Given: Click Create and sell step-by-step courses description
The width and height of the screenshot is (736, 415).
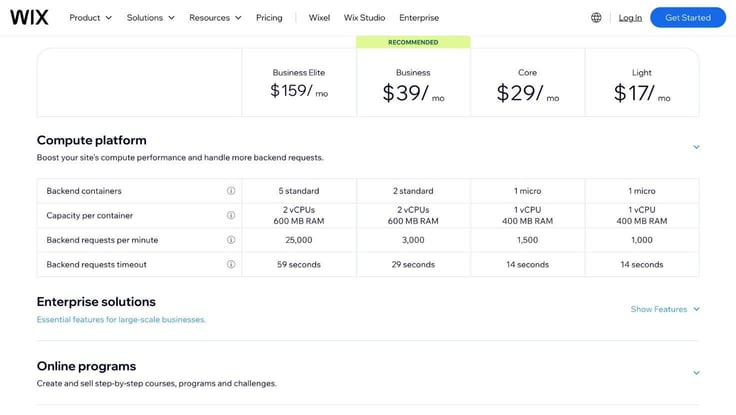Looking at the screenshot, I should (x=157, y=383).
